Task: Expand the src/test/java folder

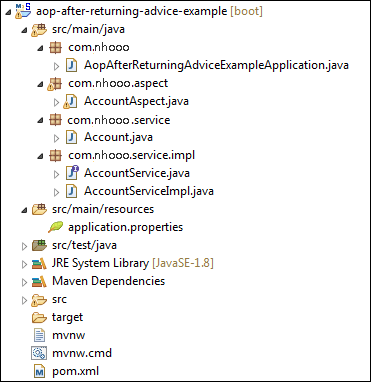Action: tap(24, 246)
